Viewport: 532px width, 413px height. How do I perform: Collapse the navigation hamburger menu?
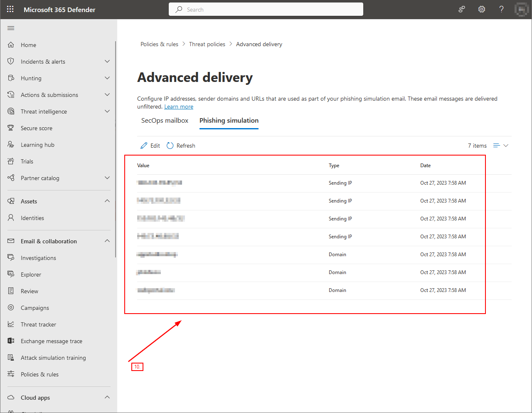tap(11, 28)
